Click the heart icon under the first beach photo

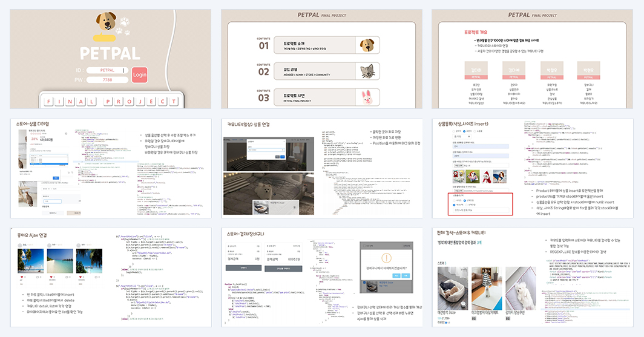pos(22,277)
